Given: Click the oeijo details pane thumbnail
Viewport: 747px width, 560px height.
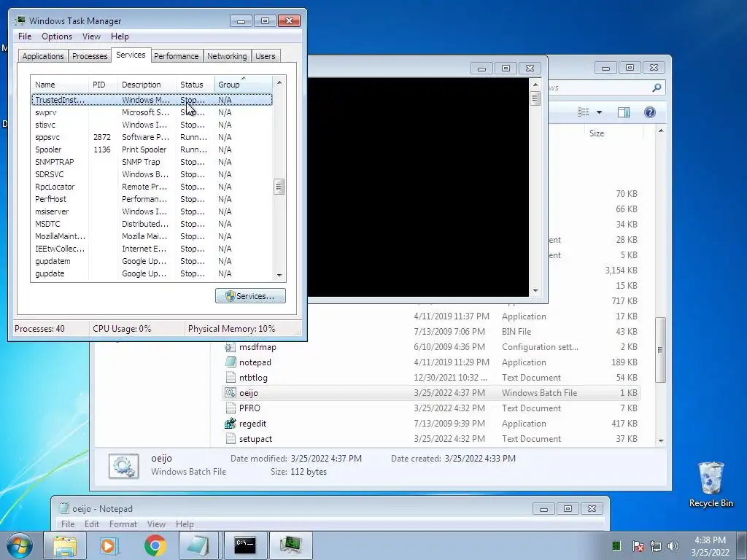Looking at the screenshot, I should pyautogui.click(x=123, y=466).
